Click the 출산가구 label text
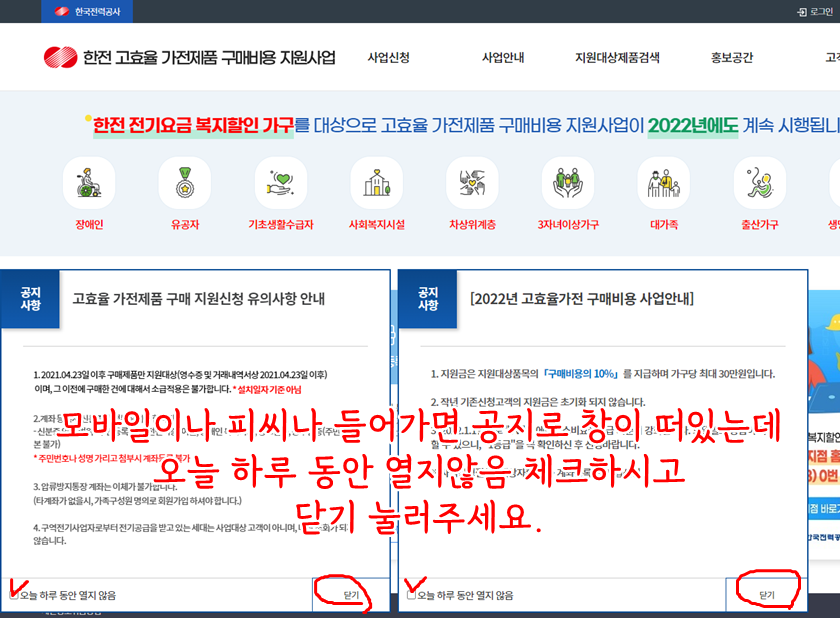 coord(760,224)
